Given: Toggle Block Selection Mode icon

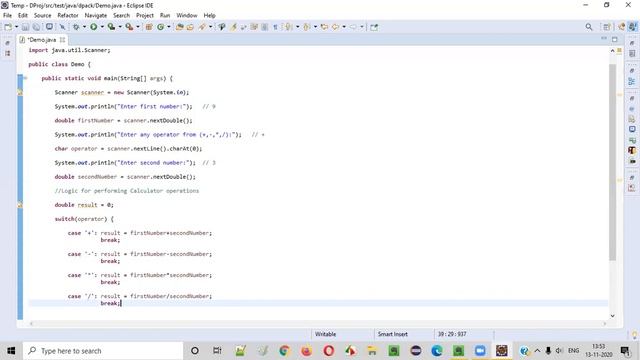Looking at the screenshot, I should (x=264, y=27).
